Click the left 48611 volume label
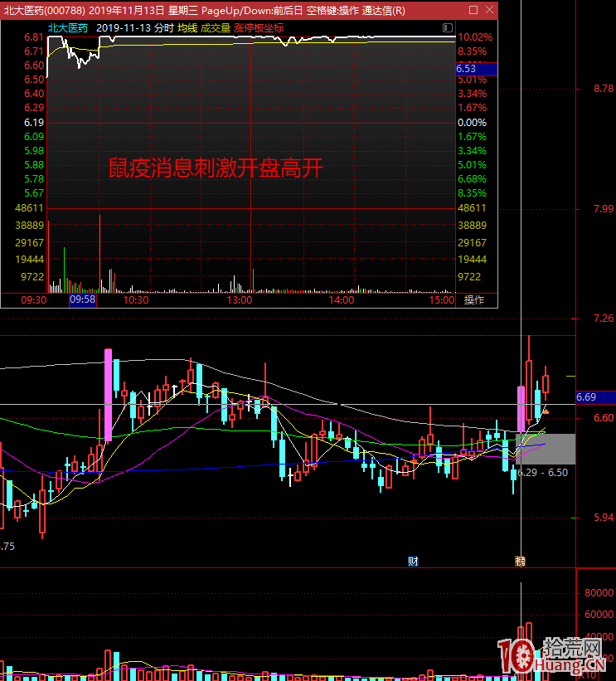The height and width of the screenshot is (681, 616). [30, 208]
